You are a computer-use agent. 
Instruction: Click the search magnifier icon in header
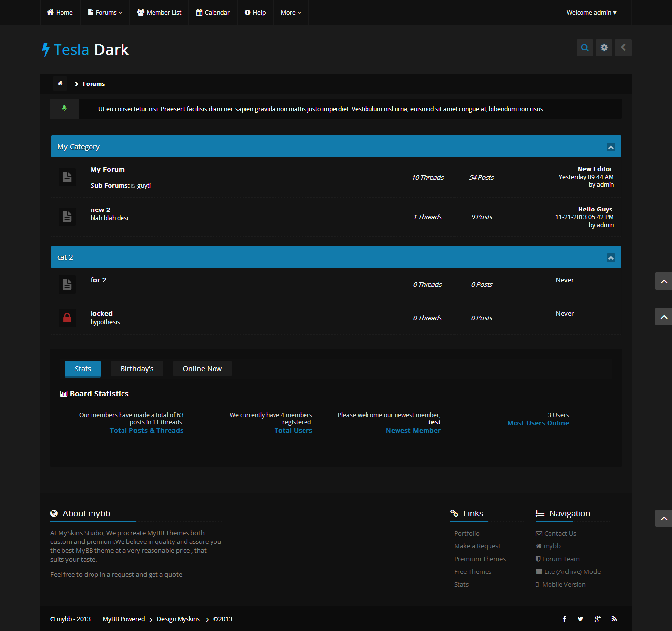point(585,48)
